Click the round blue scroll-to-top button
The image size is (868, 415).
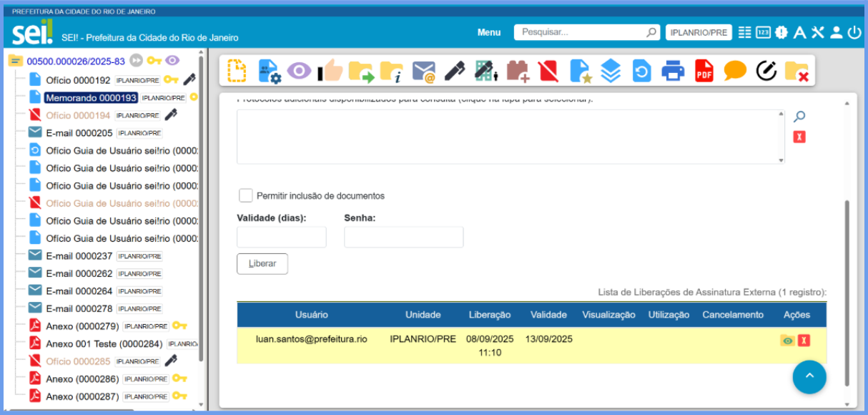click(x=809, y=376)
